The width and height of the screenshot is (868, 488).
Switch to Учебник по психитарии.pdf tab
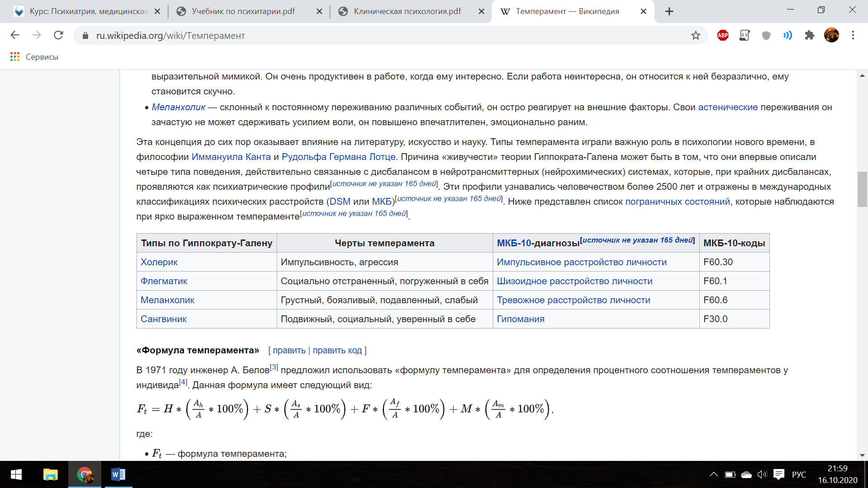click(244, 11)
